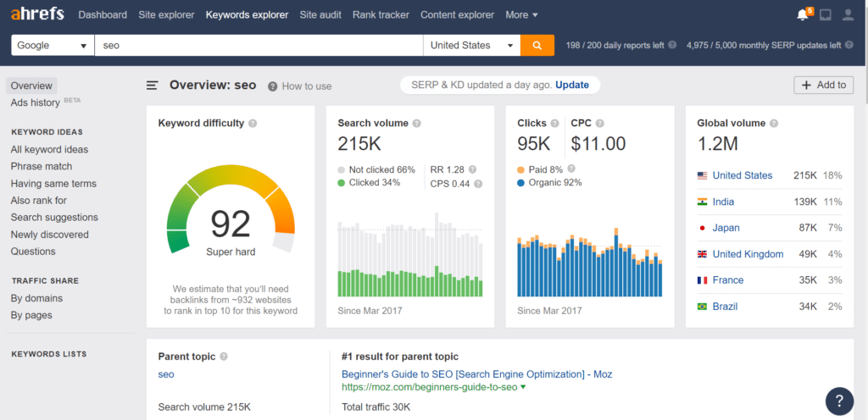The image size is (868, 420).
Task: Open the France country link
Action: click(x=728, y=280)
